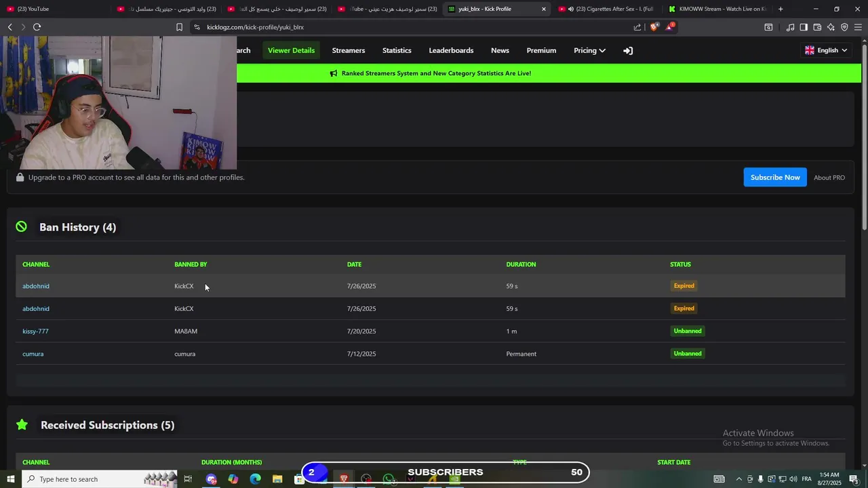Screen dimensions: 868x488
Task: Click the browser back arrow
Action: [9, 27]
